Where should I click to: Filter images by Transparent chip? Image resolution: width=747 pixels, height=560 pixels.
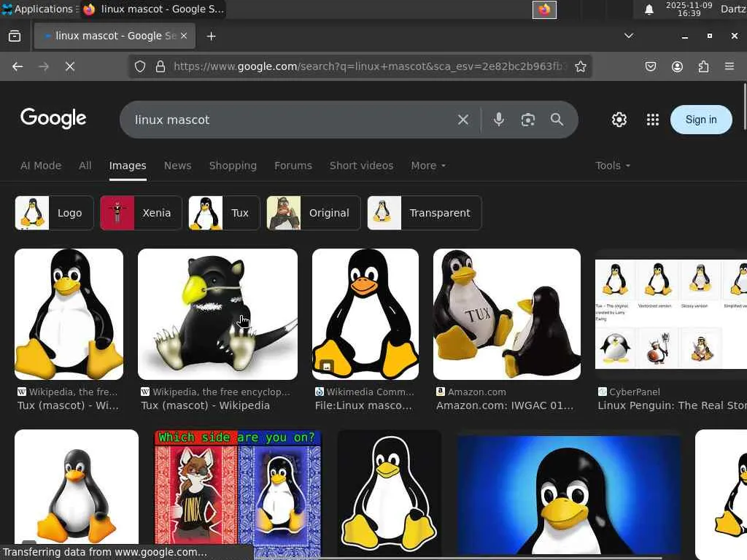coord(425,213)
